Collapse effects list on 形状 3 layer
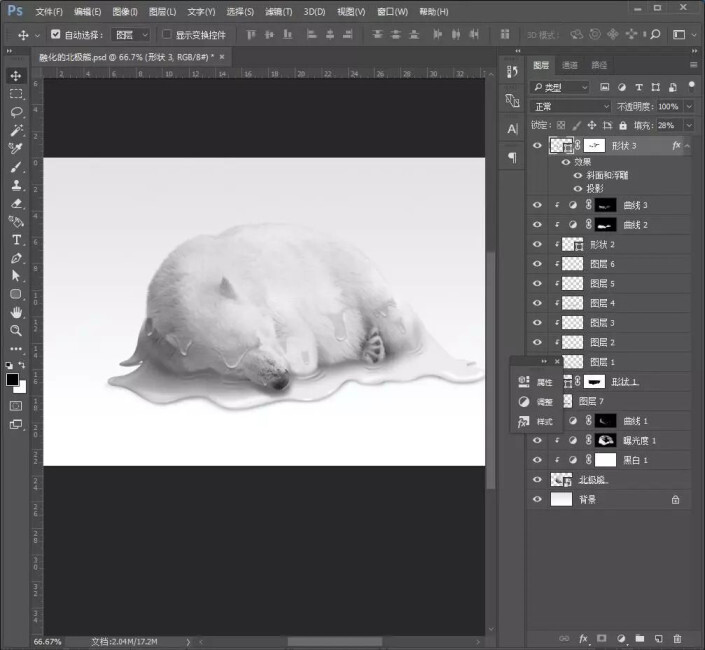 [x=688, y=146]
